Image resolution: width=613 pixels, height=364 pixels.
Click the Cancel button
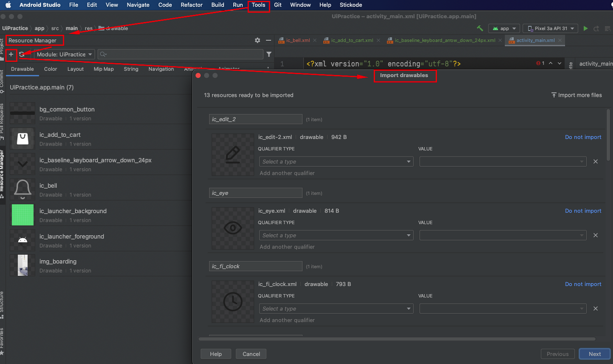[x=251, y=354]
